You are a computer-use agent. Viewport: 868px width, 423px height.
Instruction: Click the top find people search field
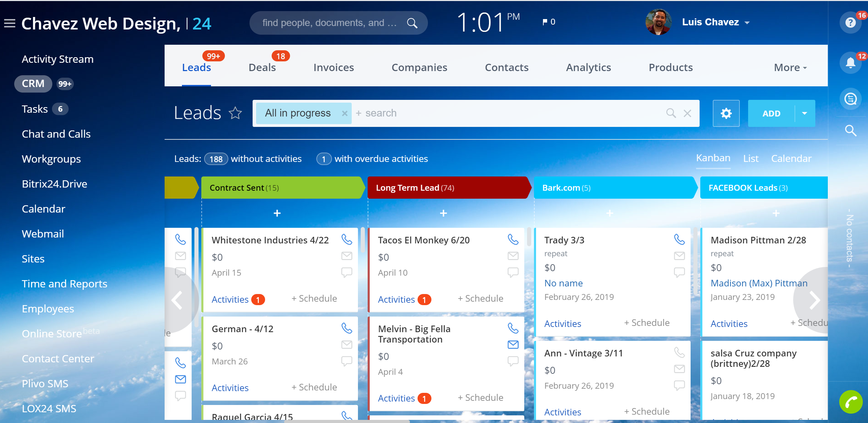(329, 23)
